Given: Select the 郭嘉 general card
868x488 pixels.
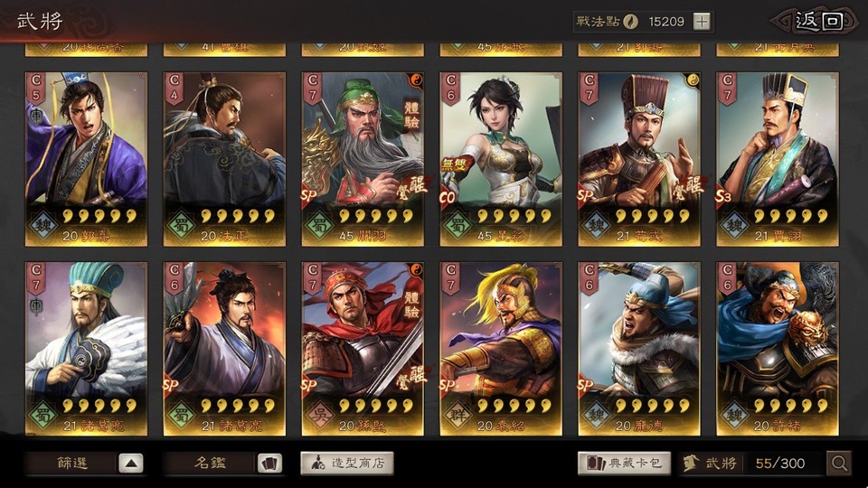Looking at the screenshot, I should point(87,159).
